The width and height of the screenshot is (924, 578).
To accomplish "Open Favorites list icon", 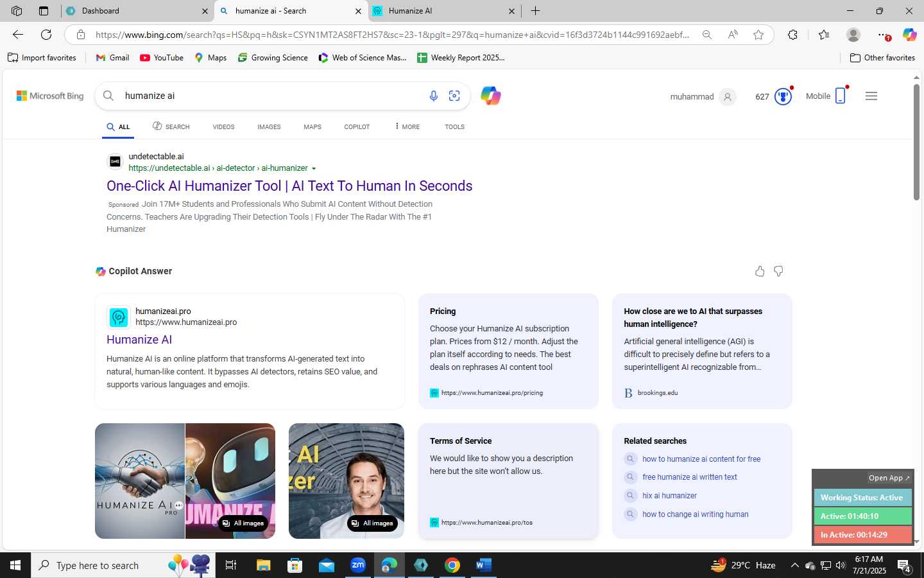I will pos(824,35).
